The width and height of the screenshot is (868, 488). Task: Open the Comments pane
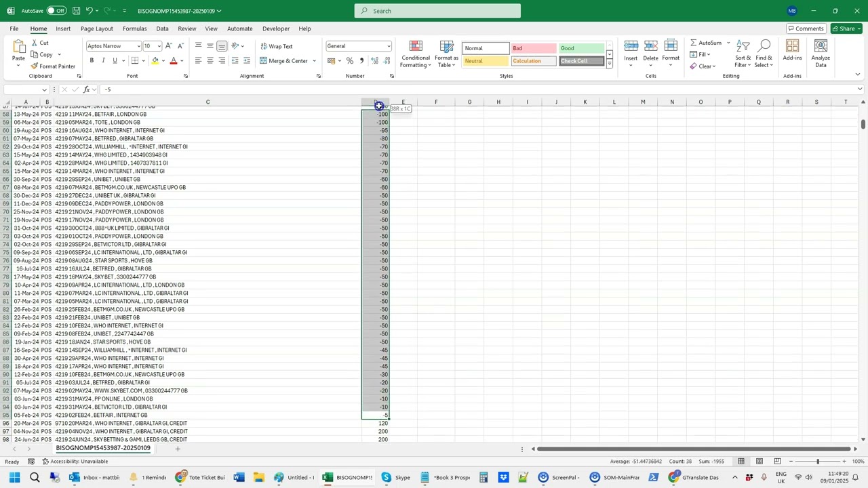coord(806,28)
